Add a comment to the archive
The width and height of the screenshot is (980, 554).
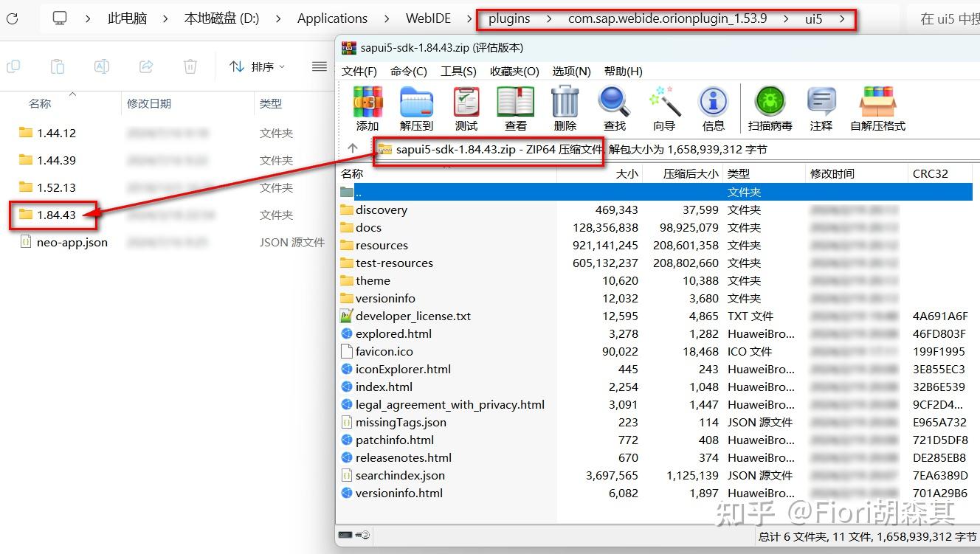pyautogui.click(x=821, y=107)
